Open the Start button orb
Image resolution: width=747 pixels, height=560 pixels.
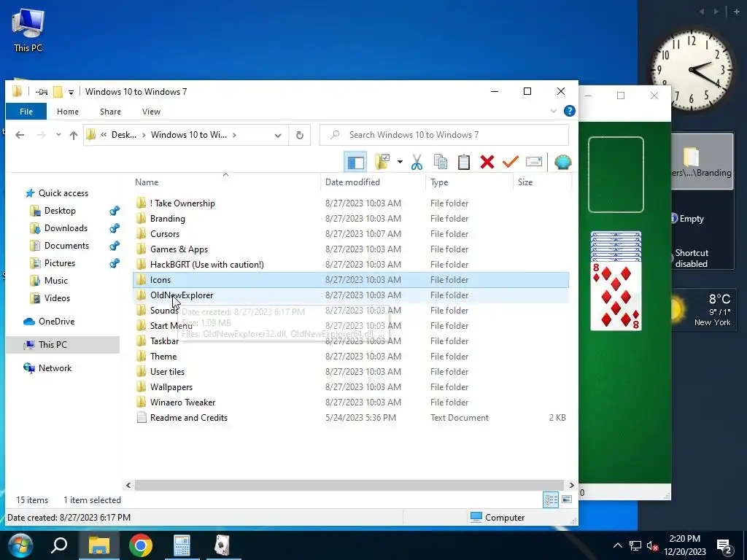(x=20, y=545)
